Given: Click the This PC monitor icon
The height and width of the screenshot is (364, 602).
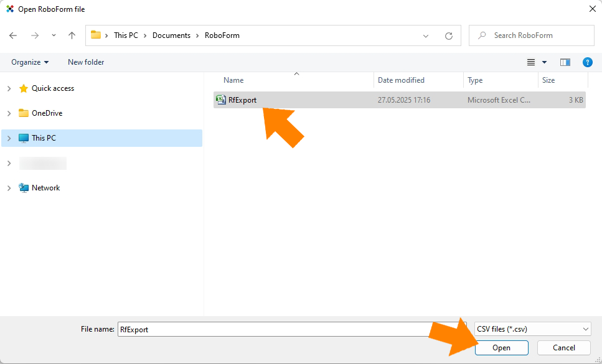Looking at the screenshot, I should (x=24, y=138).
